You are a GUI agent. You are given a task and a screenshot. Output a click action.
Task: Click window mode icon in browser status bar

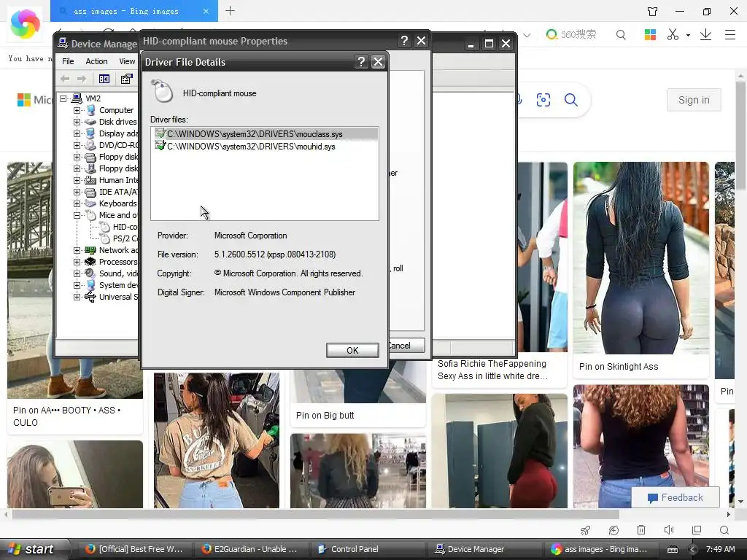(x=697, y=530)
